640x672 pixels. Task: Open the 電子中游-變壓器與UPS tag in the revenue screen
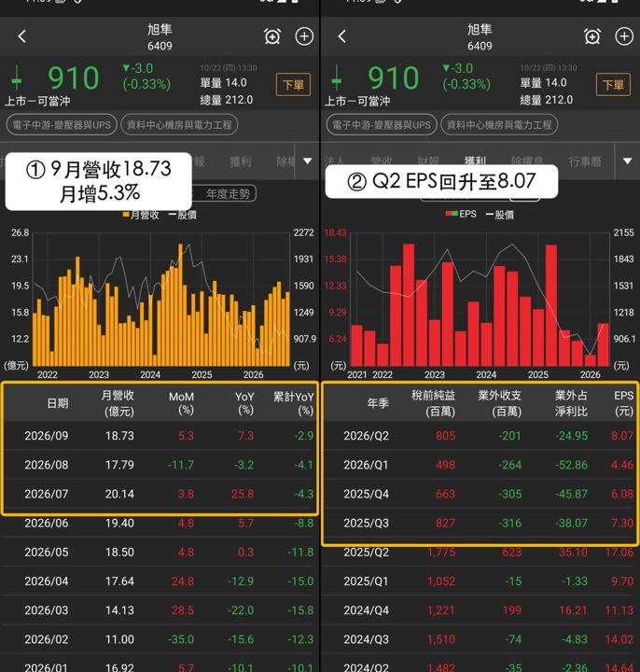(62, 125)
